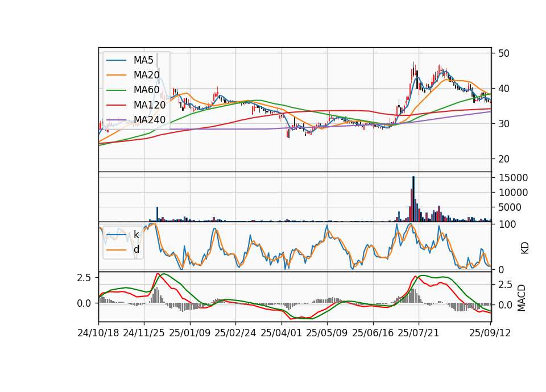This screenshot has height=392, width=546.
Task: Click the volume axis value 5000
Action: point(510,207)
